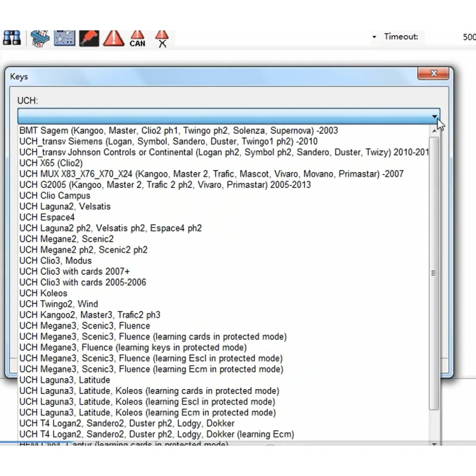Click the scroll up arrow of UCH list

(x=434, y=131)
